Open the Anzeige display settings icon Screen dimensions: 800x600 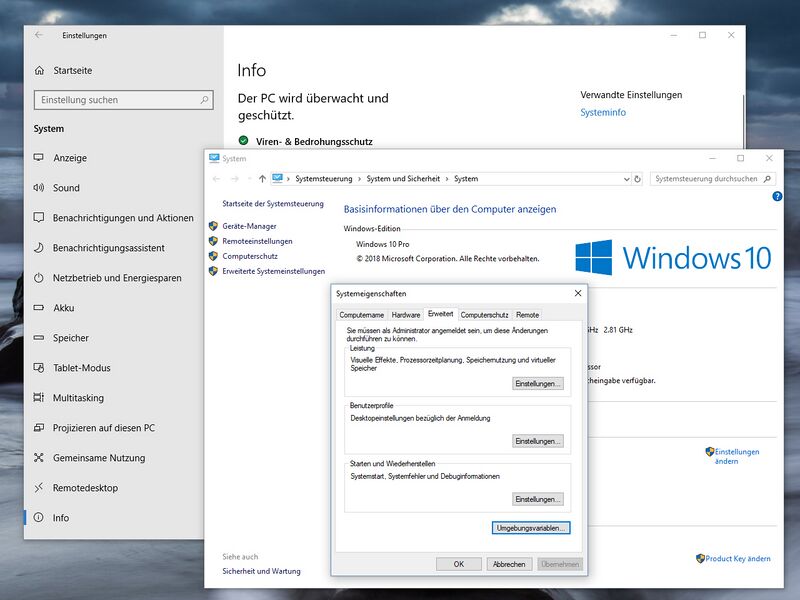coord(41,158)
